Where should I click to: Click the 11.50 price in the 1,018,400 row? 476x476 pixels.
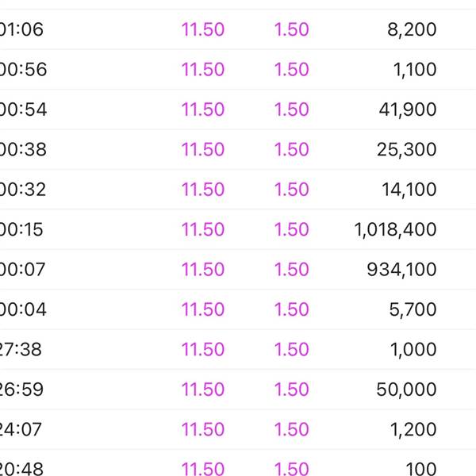[203, 229]
